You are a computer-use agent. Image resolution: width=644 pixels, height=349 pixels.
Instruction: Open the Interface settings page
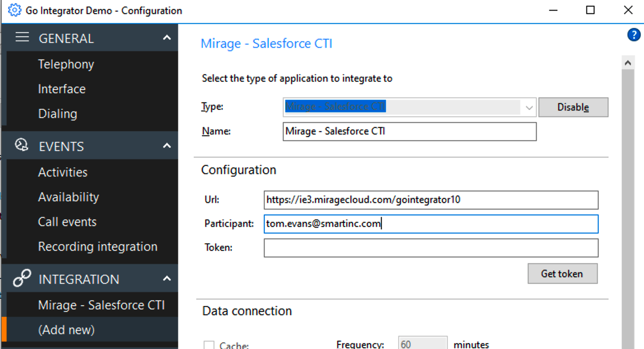[x=62, y=89]
